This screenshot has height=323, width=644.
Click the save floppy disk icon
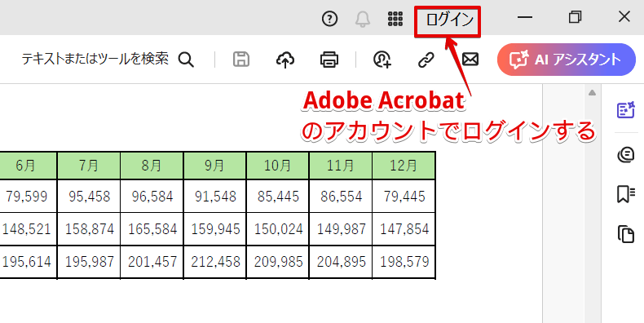pyautogui.click(x=241, y=60)
